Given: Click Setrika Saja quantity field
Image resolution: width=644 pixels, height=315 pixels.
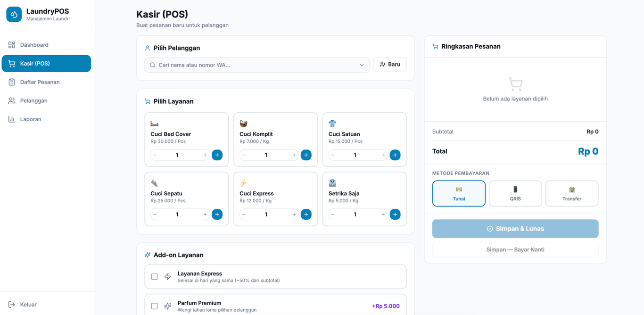Looking at the screenshot, I should [x=355, y=215].
